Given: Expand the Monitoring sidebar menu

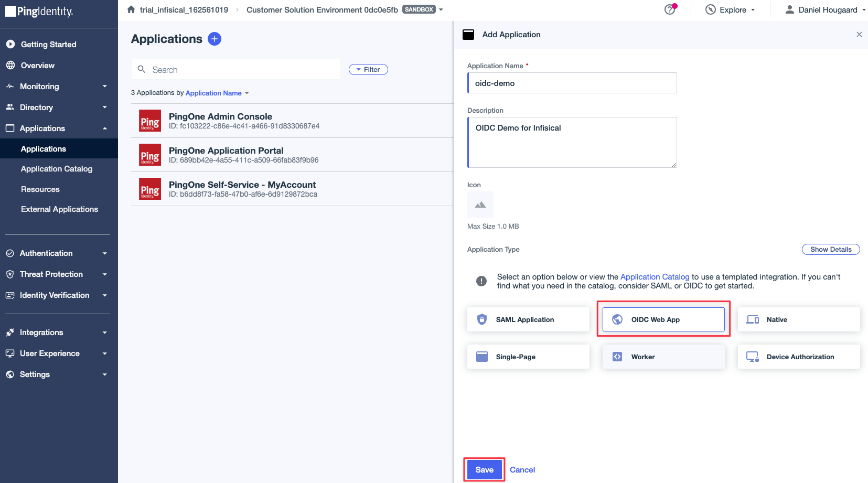Looking at the screenshot, I should click(x=59, y=87).
